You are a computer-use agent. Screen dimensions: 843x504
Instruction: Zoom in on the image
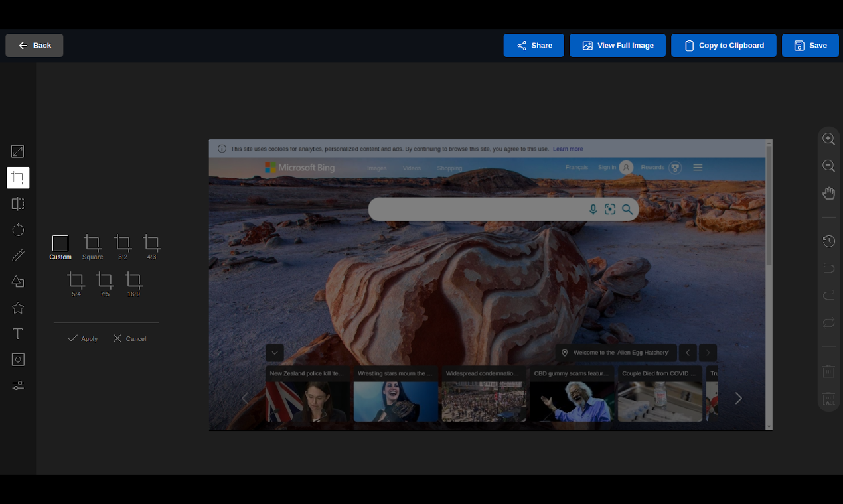coord(828,139)
